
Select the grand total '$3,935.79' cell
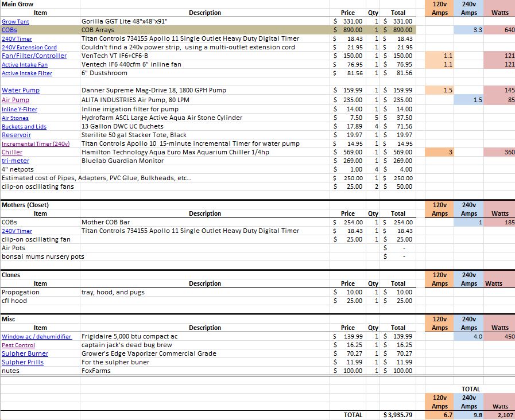point(398,415)
